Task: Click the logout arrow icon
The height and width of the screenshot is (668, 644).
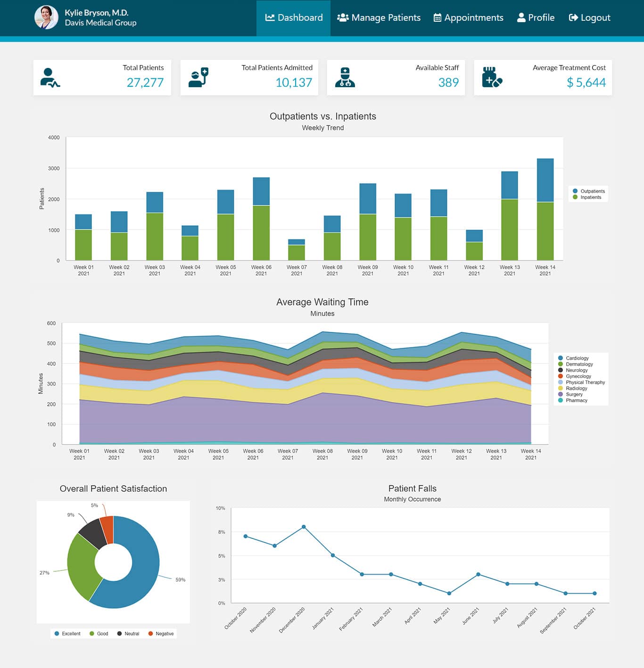Action: (x=573, y=17)
